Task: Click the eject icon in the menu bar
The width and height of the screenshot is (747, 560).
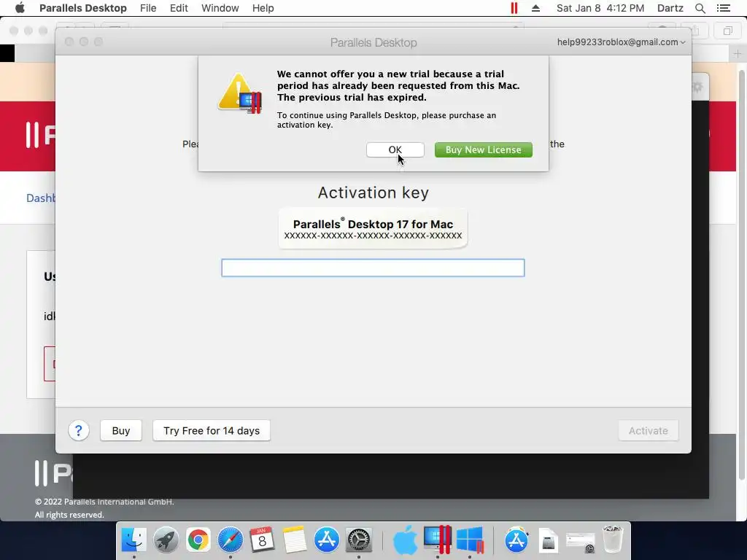Action: [536, 8]
